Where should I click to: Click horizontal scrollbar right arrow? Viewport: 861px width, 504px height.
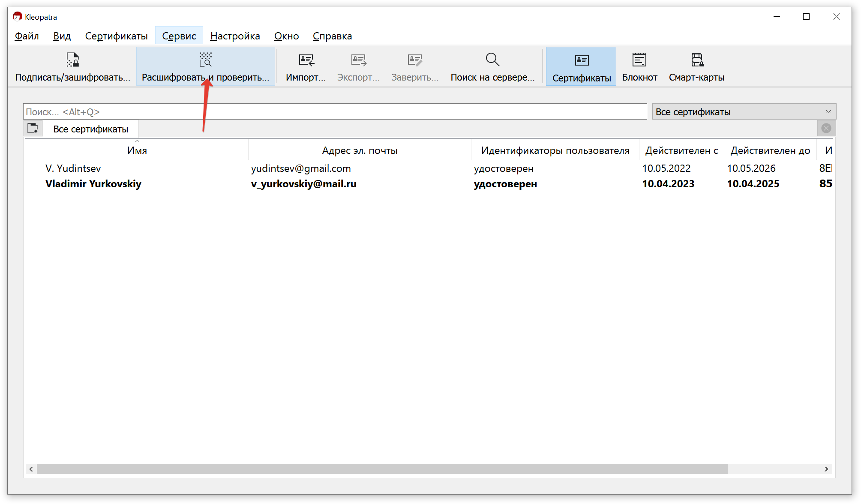(826, 469)
